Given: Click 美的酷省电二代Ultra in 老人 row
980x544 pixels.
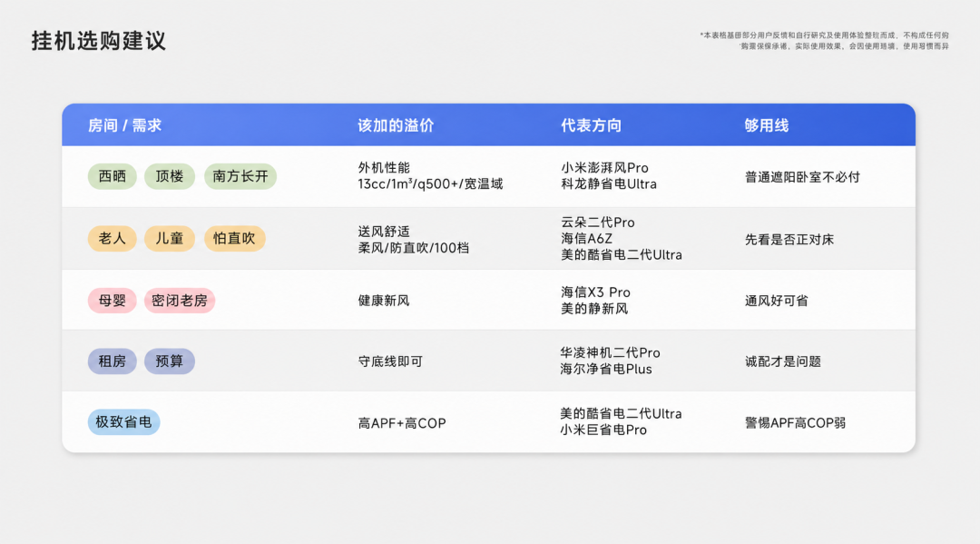Looking at the screenshot, I should [x=622, y=254].
